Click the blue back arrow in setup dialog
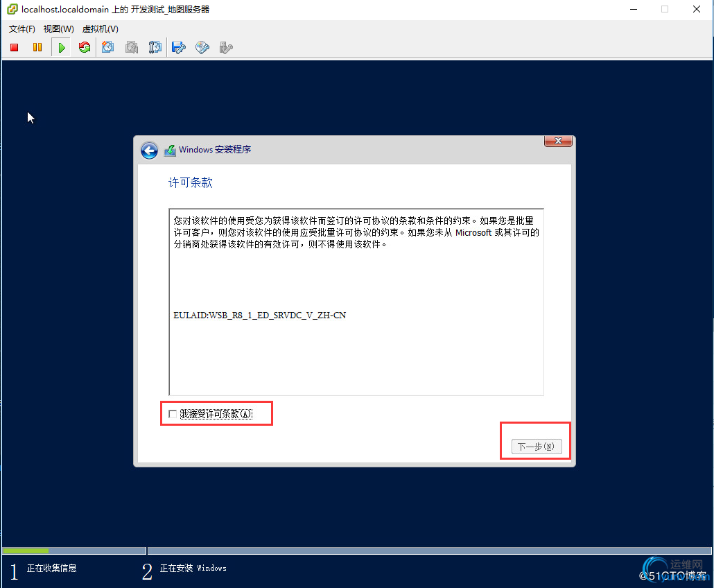 coord(149,150)
